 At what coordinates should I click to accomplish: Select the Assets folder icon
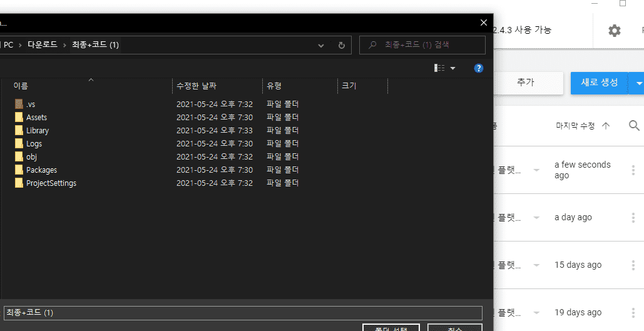[19, 117]
